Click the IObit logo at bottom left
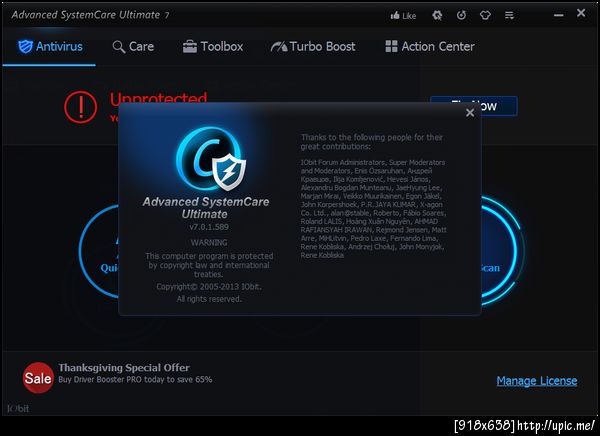 (x=18, y=408)
